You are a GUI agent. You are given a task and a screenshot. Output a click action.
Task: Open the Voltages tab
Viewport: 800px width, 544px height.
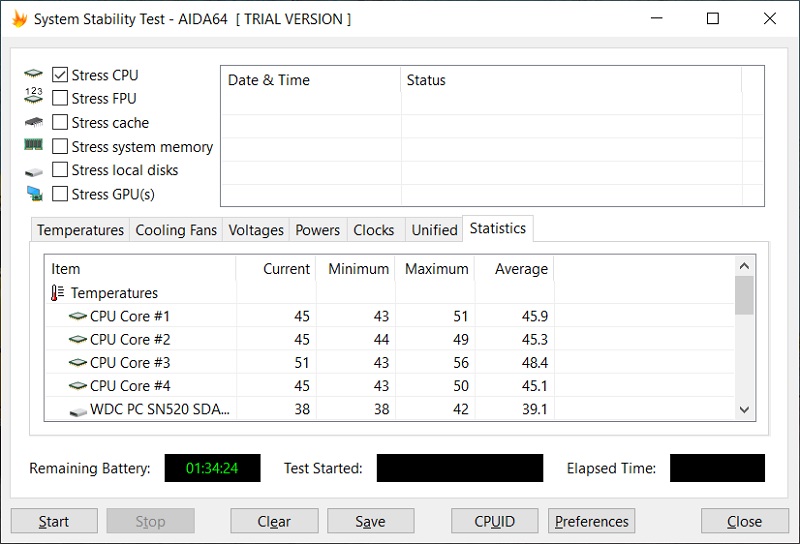click(x=256, y=230)
